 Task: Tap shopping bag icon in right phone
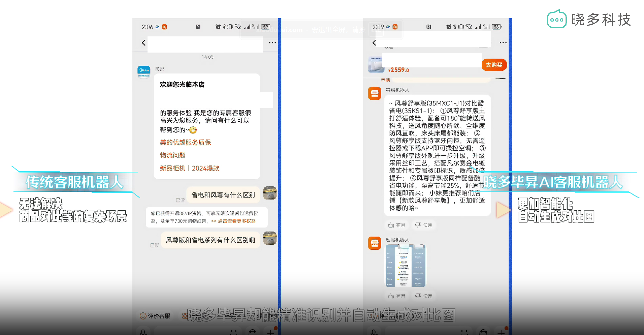483,332
